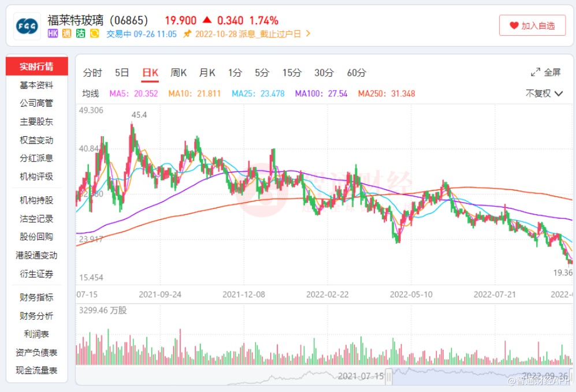Open 资产负债表 balance sheet link
The height and width of the screenshot is (392, 576).
(36, 352)
